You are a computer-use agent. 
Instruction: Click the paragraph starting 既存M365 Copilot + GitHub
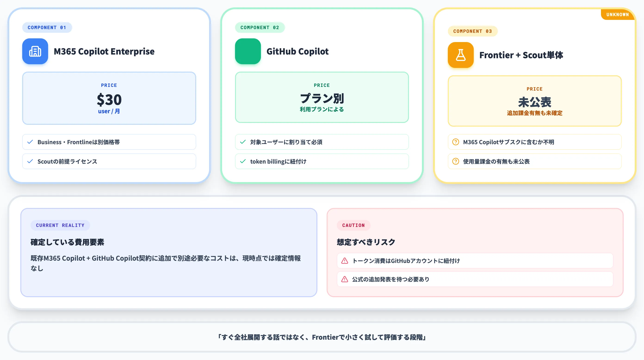coord(165,263)
